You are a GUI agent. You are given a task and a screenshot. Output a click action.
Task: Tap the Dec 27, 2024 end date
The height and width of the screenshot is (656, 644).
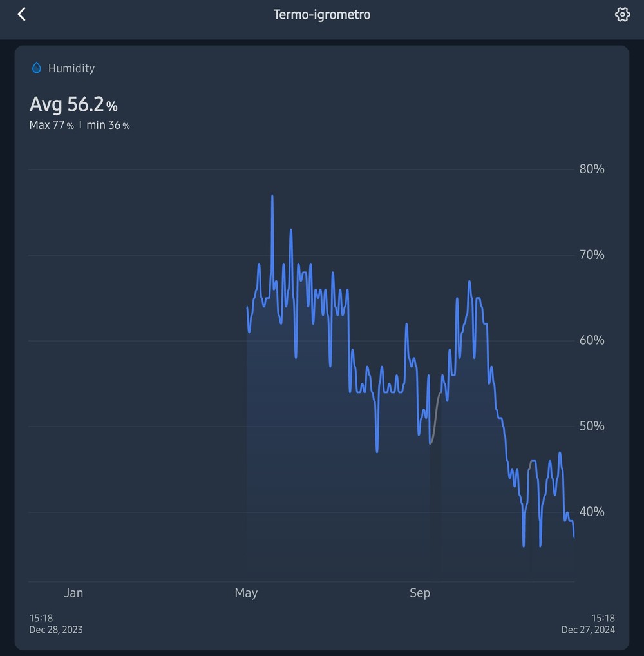pos(588,630)
